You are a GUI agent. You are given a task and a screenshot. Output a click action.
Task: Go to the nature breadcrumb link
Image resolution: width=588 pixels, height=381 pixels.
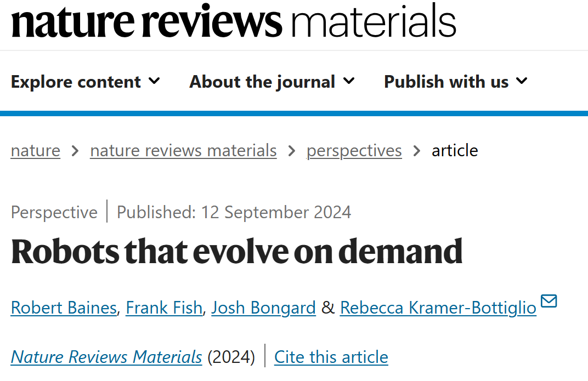35,150
